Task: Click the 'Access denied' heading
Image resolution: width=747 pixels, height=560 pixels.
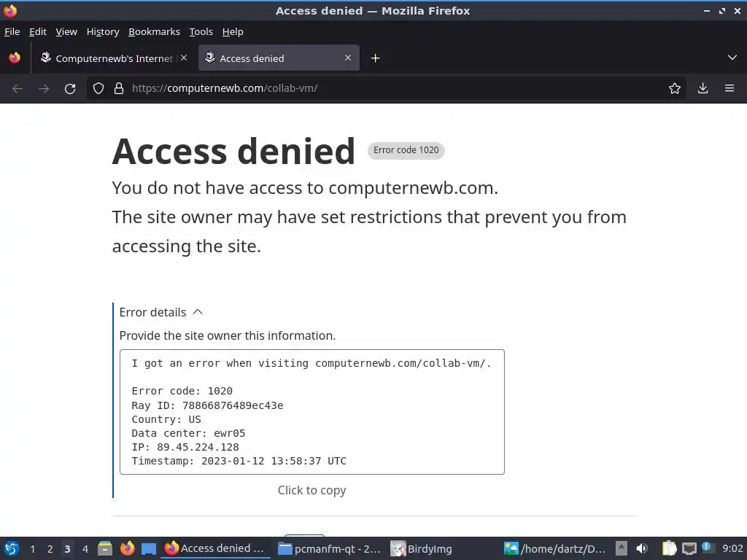Action: [x=233, y=152]
